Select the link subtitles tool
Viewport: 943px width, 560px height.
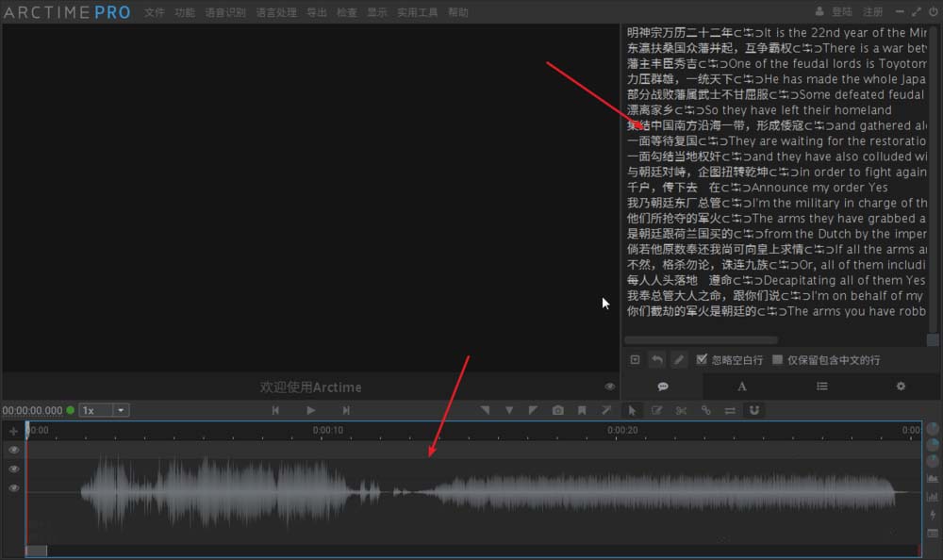pyautogui.click(x=707, y=410)
